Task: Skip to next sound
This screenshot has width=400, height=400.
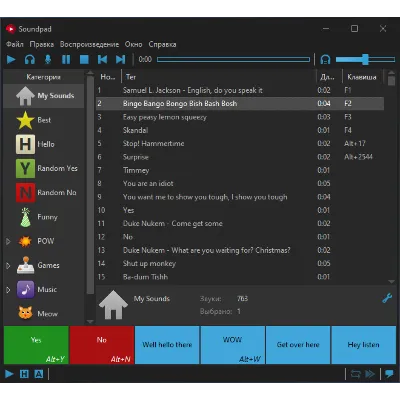Action: 120,60
